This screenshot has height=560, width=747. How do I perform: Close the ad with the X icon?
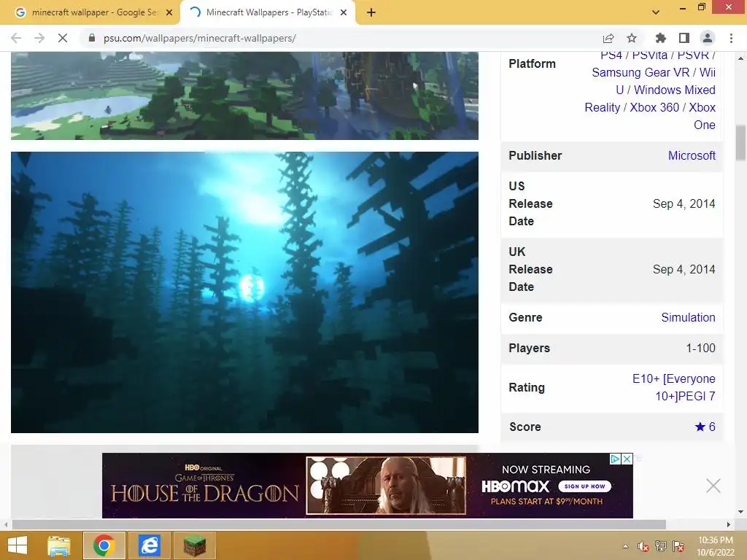[x=627, y=459]
